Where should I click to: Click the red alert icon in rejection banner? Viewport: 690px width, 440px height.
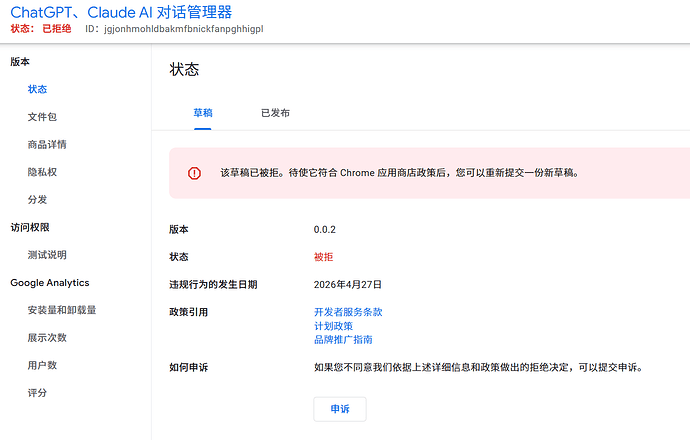[194, 173]
